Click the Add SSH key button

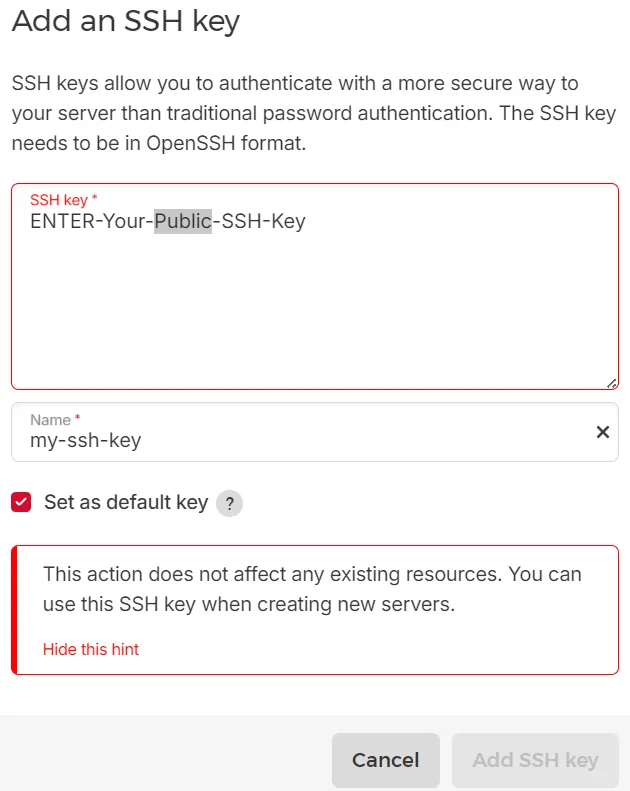tap(535, 760)
